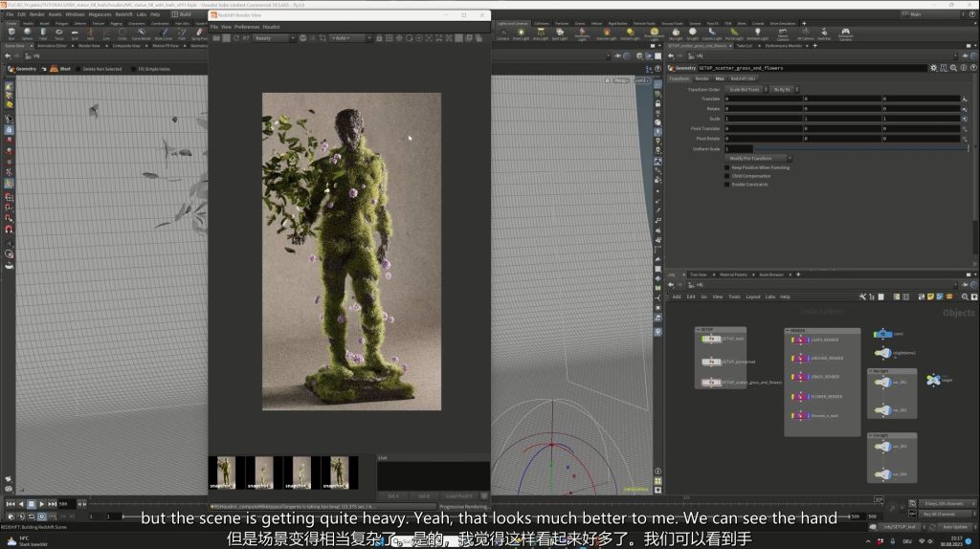
Task: Click the wrench tools icon in network editor
Action: pyautogui.click(x=862, y=296)
